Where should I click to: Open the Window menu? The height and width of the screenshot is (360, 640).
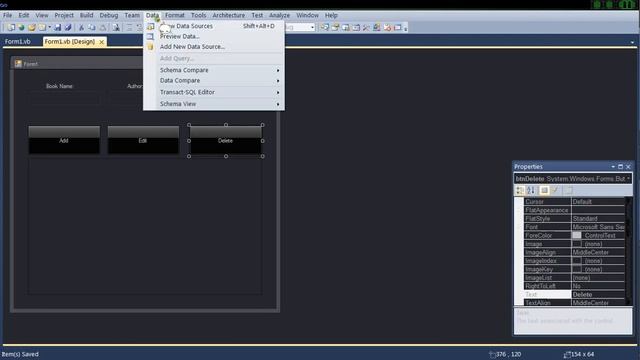coord(307,15)
